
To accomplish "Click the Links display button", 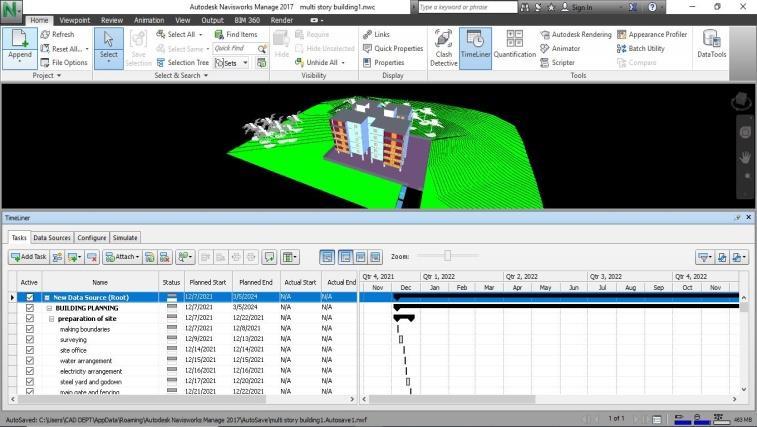I will tap(376, 34).
